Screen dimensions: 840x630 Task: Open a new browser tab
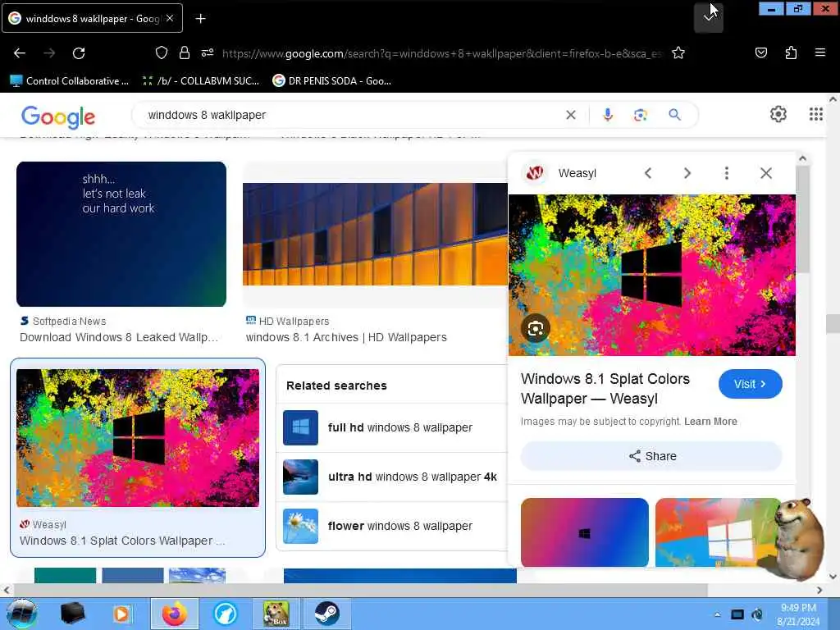(200, 19)
